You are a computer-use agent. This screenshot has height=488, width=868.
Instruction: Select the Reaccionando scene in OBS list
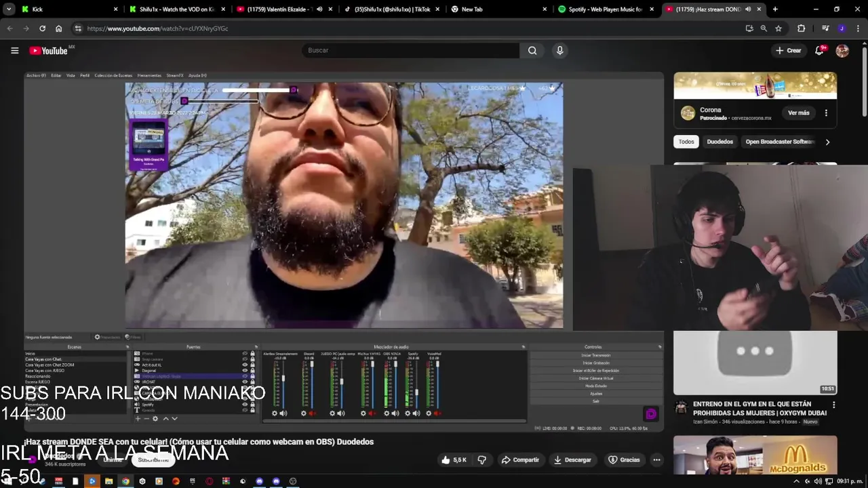[38, 376]
